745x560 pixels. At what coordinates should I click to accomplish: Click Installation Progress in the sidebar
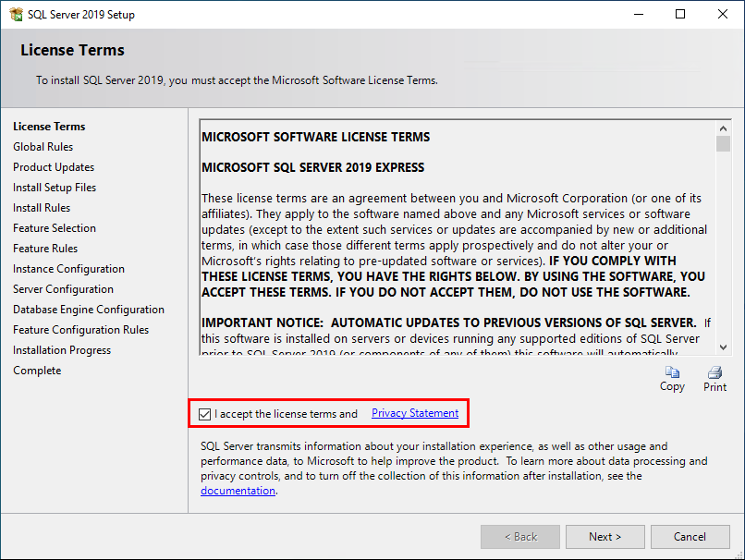62,350
